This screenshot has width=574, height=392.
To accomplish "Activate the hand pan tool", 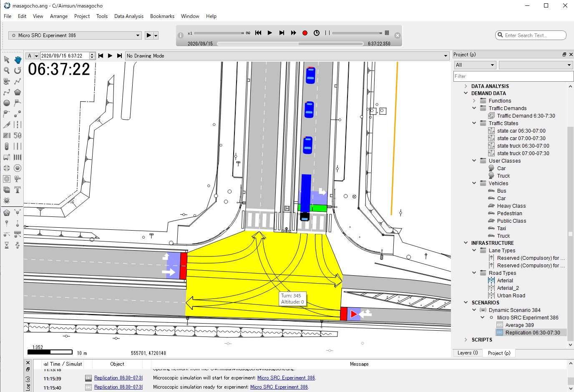I will (x=18, y=60).
